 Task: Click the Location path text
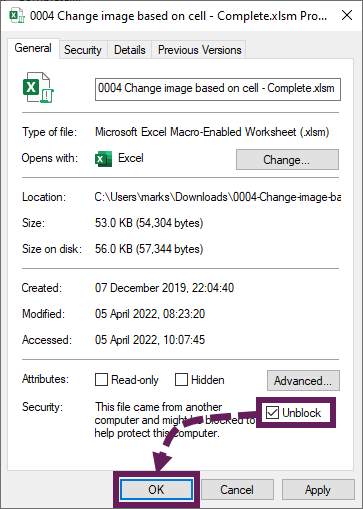218,197
